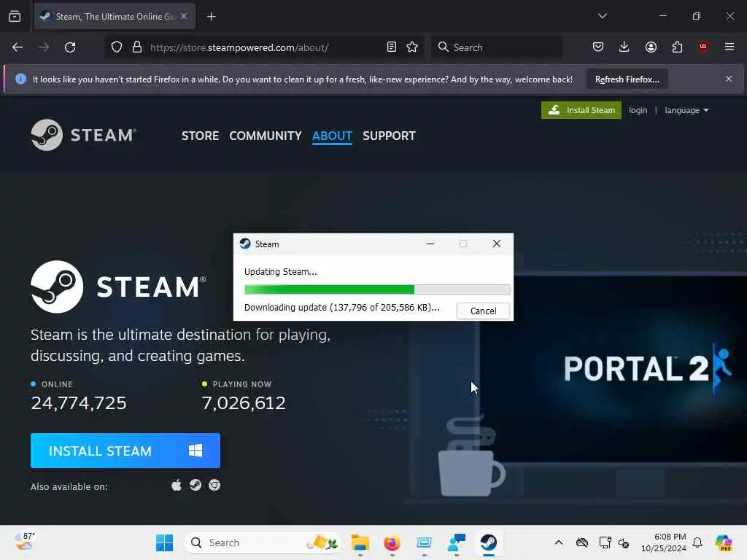Click the blue INSTALL STEAM button
The height and width of the screenshot is (560, 747).
125,451
